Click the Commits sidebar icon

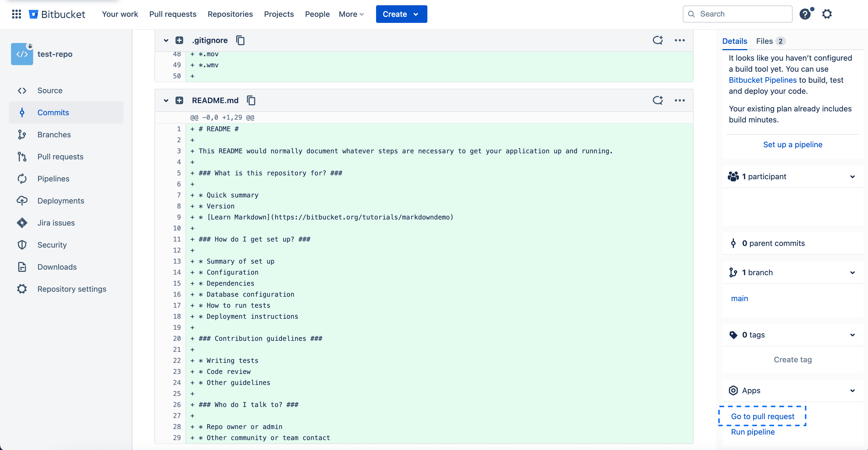coord(22,112)
